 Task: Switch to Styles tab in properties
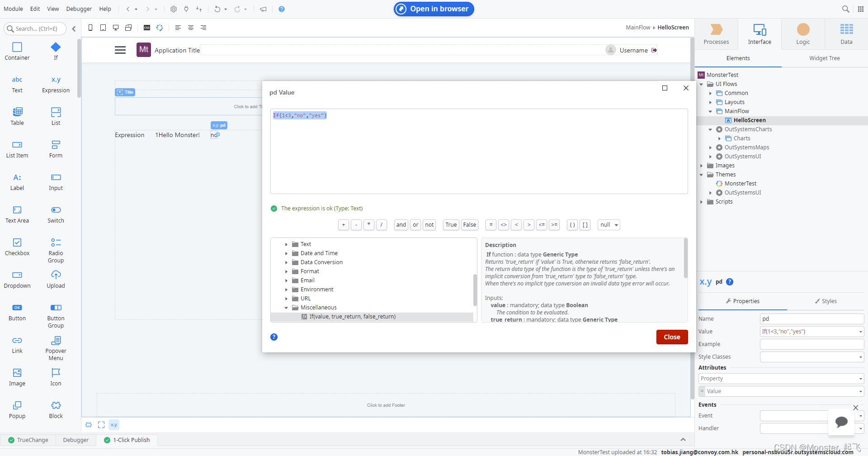(826, 301)
